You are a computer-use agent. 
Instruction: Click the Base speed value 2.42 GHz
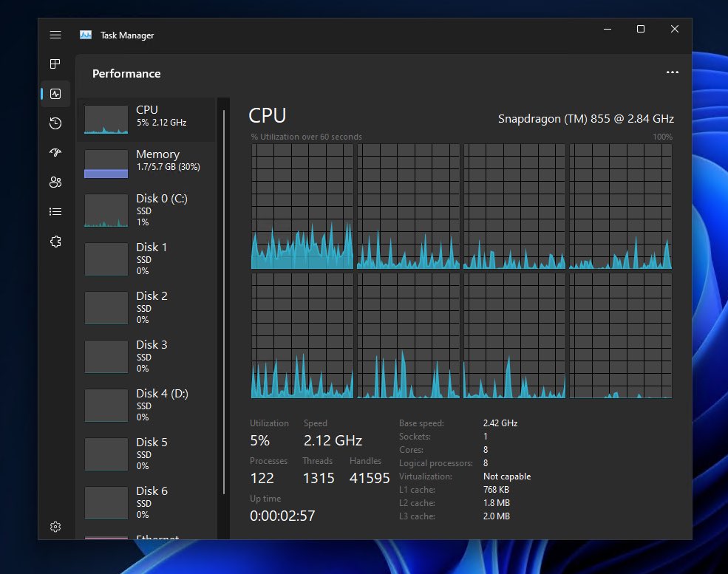coord(500,423)
